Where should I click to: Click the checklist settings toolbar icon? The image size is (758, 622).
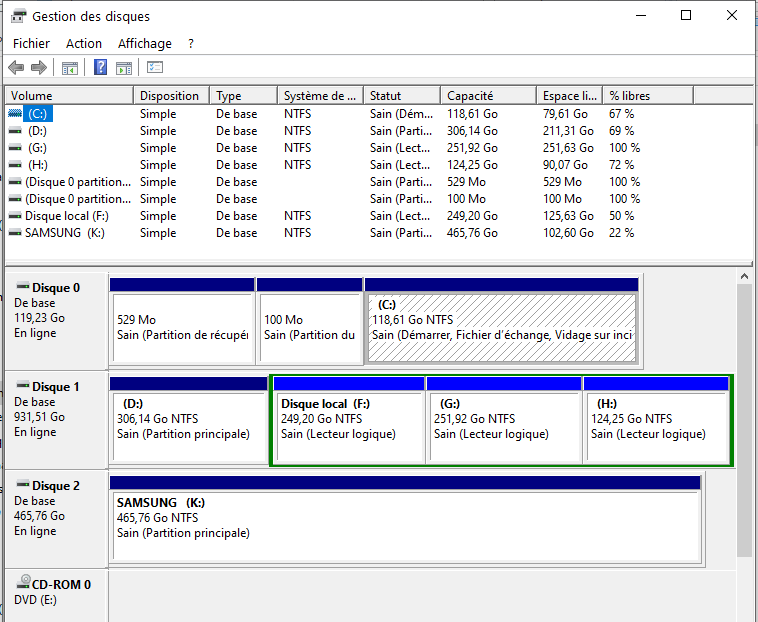(155, 67)
